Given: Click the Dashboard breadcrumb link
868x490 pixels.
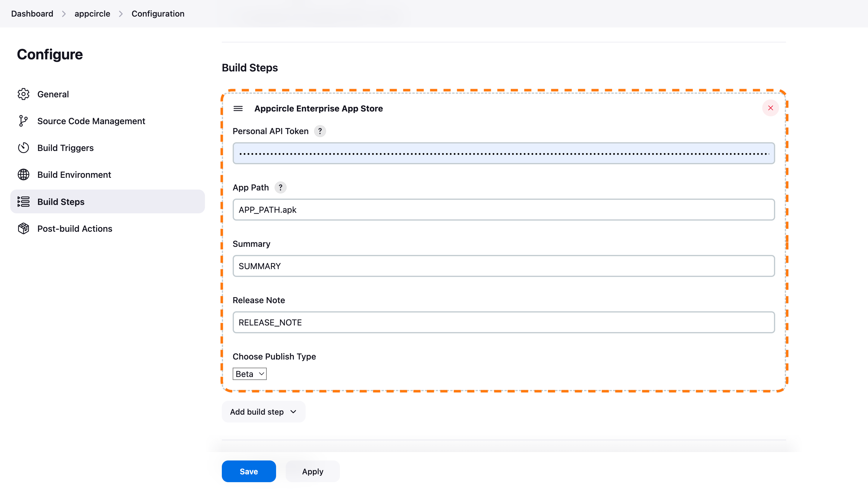Looking at the screenshot, I should (x=32, y=13).
